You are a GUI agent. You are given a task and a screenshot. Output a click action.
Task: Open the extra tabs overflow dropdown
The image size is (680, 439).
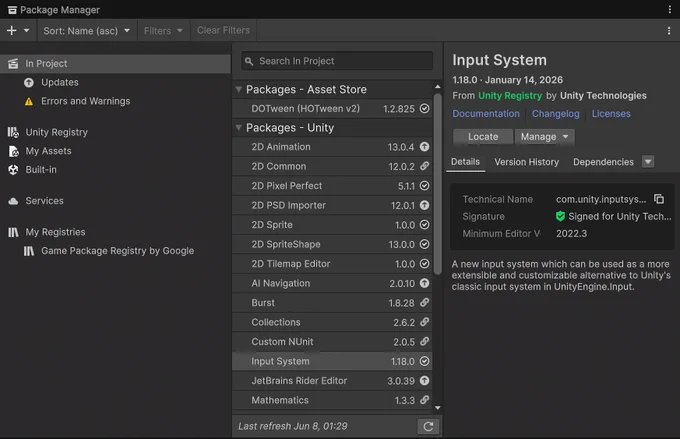tap(648, 162)
